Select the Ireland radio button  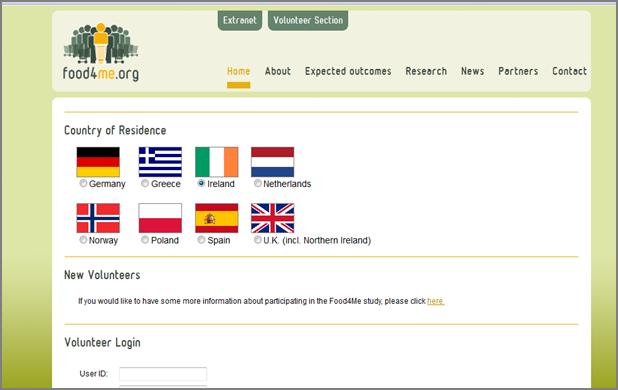201,183
